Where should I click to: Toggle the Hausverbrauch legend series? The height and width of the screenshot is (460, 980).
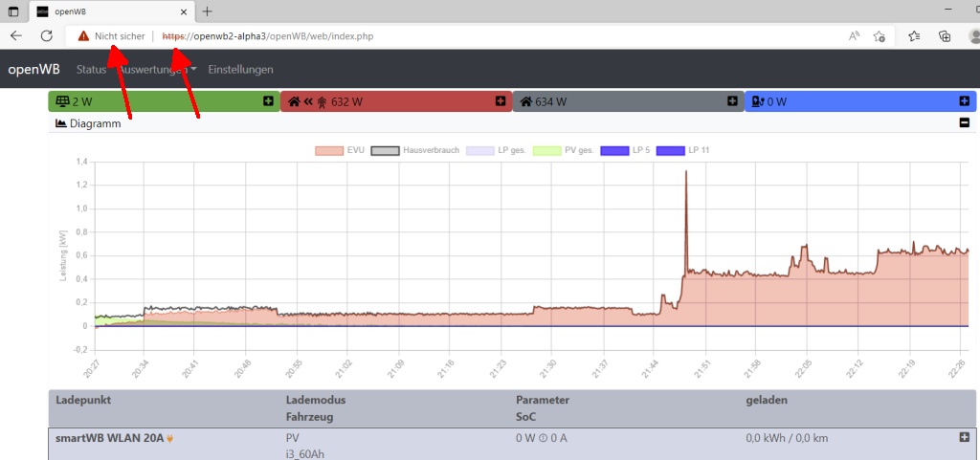pos(415,150)
